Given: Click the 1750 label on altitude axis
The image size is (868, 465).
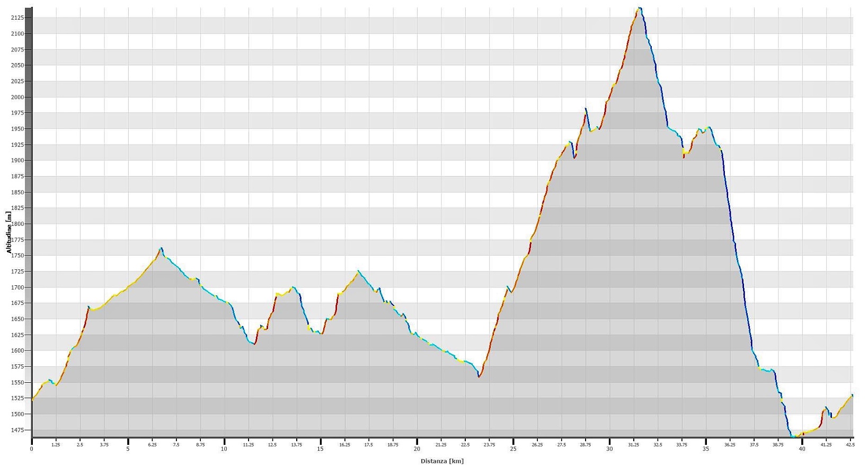Looking at the screenshot, I should (x=17, y=256).
